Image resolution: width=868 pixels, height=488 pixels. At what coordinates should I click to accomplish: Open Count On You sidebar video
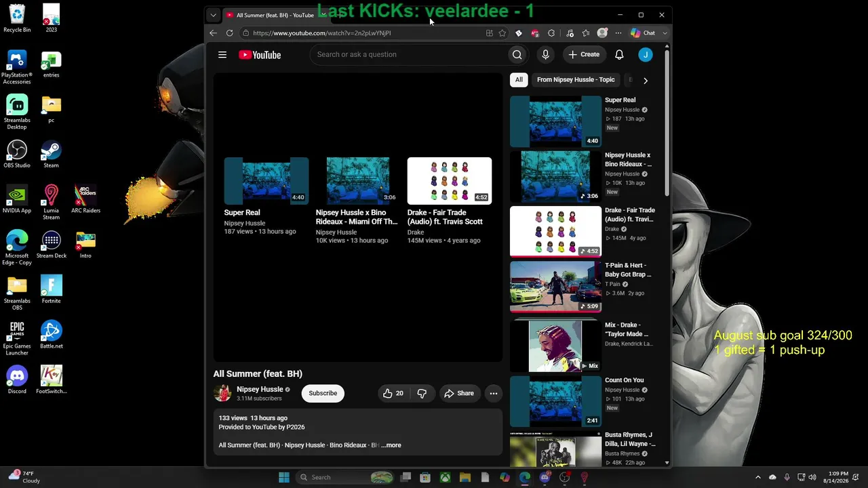[555, 401]
